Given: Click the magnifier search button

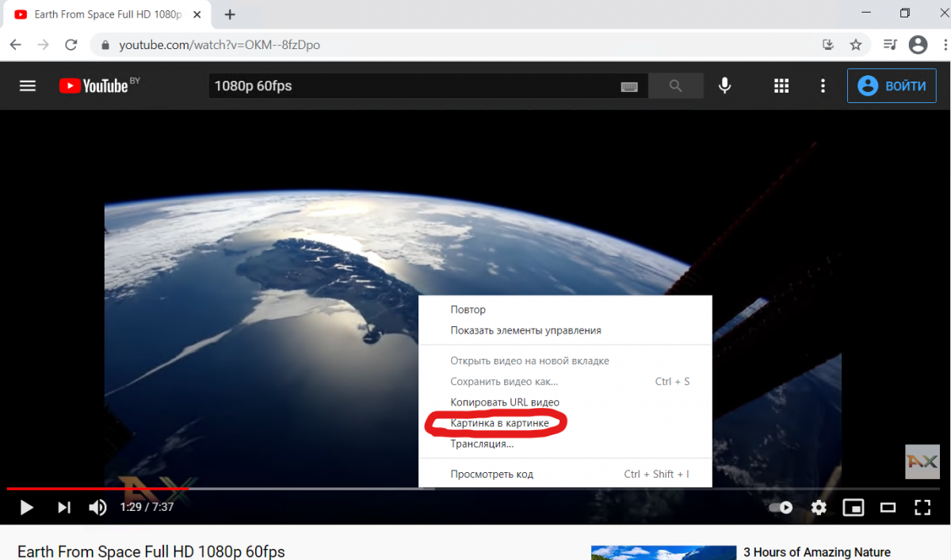Looking at the screenshot, I should (x=675, y=86).
